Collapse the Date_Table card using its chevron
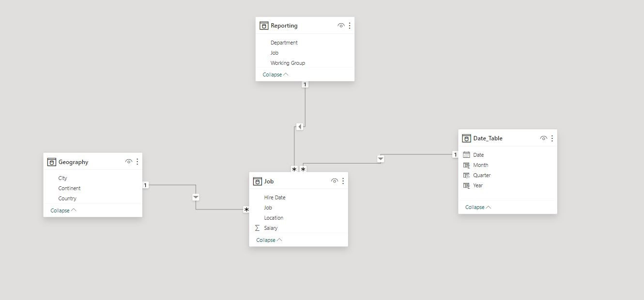This screenshot has height=300, width=644. 477,207
